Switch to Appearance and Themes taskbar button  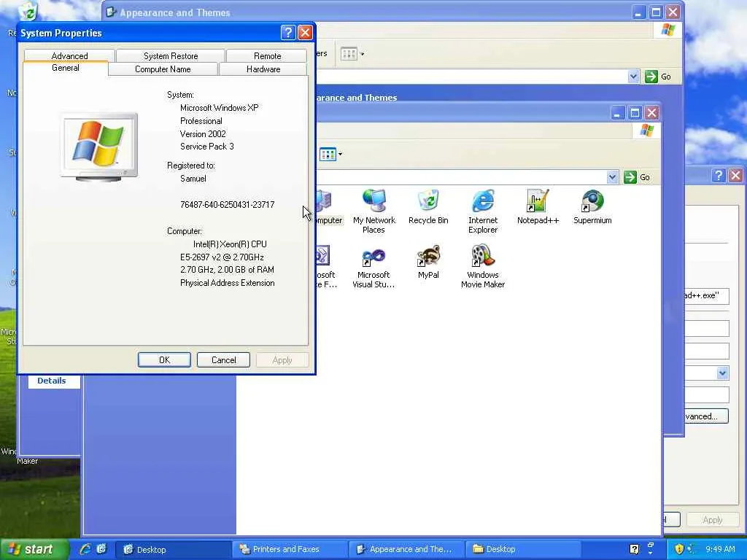[406, 550]
